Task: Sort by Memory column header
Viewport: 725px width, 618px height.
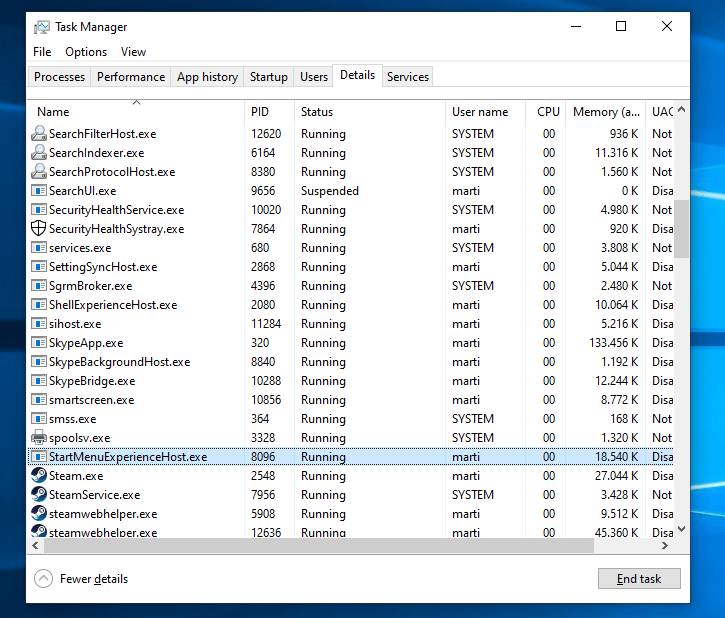Action: click(606, 112)
